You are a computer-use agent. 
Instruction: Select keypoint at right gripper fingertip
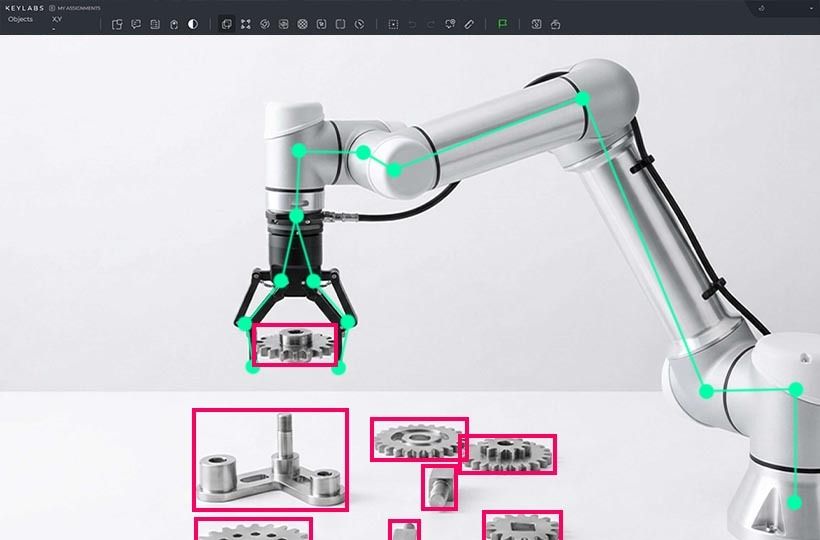point(339,368)
